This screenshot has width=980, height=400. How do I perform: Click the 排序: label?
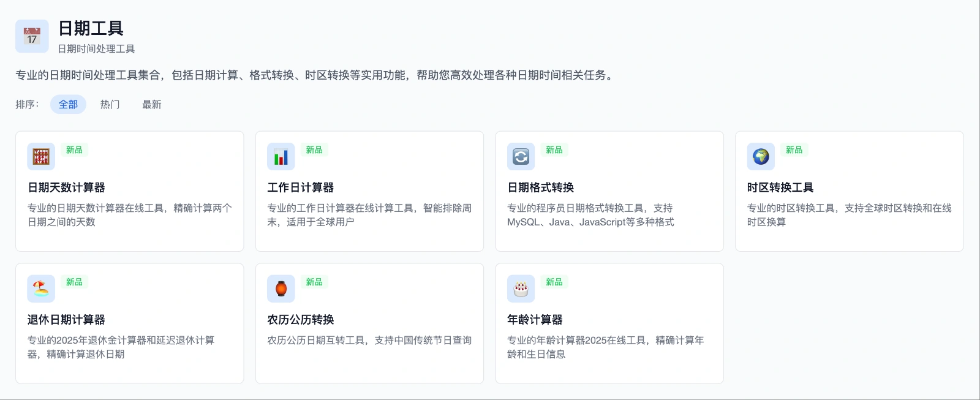pyautogui.click(x=27, y=105)
